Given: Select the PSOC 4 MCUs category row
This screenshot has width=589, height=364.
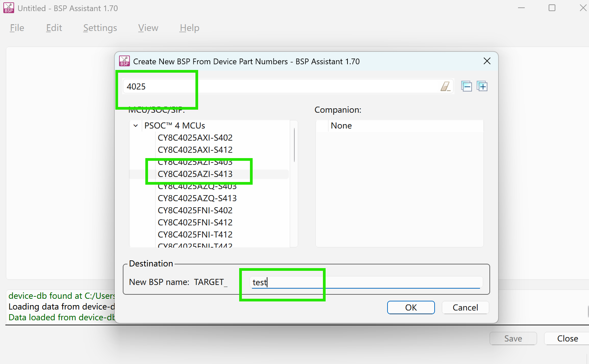Looking at the screenshot, I should tap(175, 125).
